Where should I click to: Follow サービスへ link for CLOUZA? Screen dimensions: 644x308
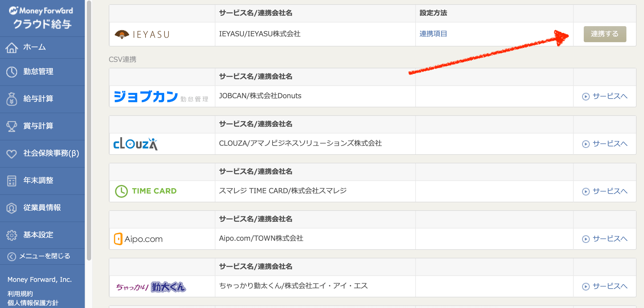(610, 144)
